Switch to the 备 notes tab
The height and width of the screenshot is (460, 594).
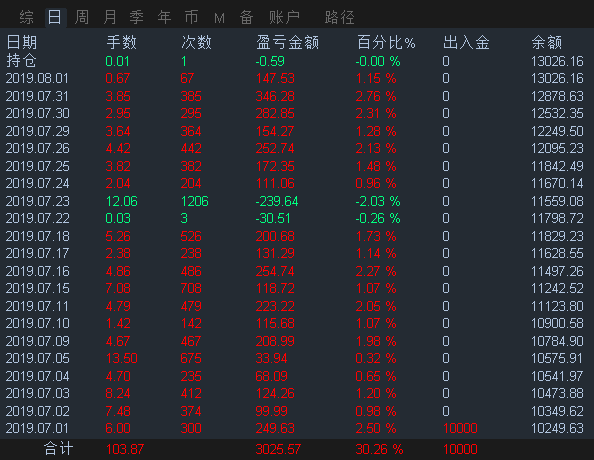coord(246,17)
